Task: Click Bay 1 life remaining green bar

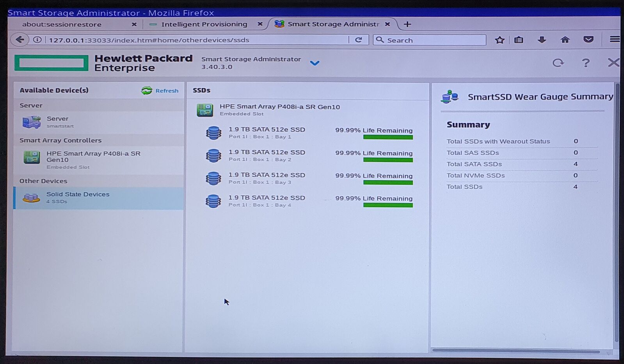Action: pos(388,137)
